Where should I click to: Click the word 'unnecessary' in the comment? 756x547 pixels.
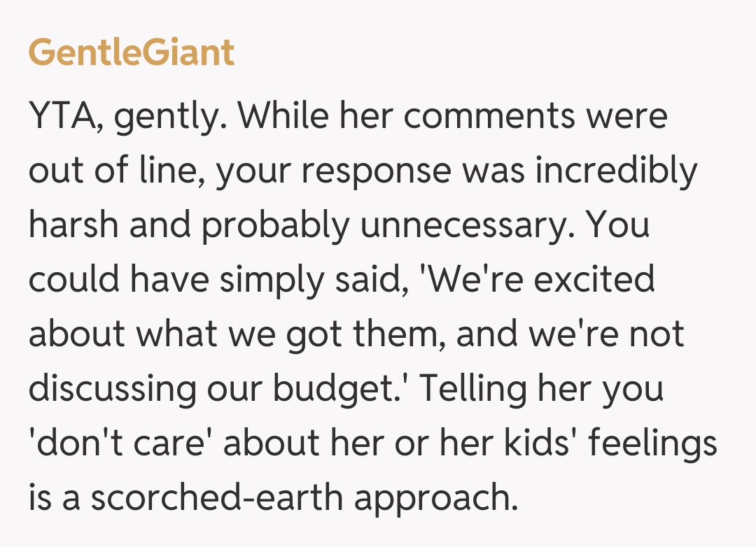click(x=466, y=225)
